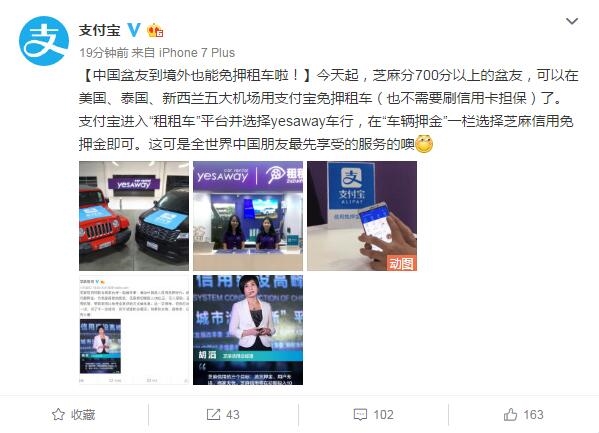Click the iPhone 7 Plus source link
This screenshot has height=433, width=599.
(x=197, y=53)
